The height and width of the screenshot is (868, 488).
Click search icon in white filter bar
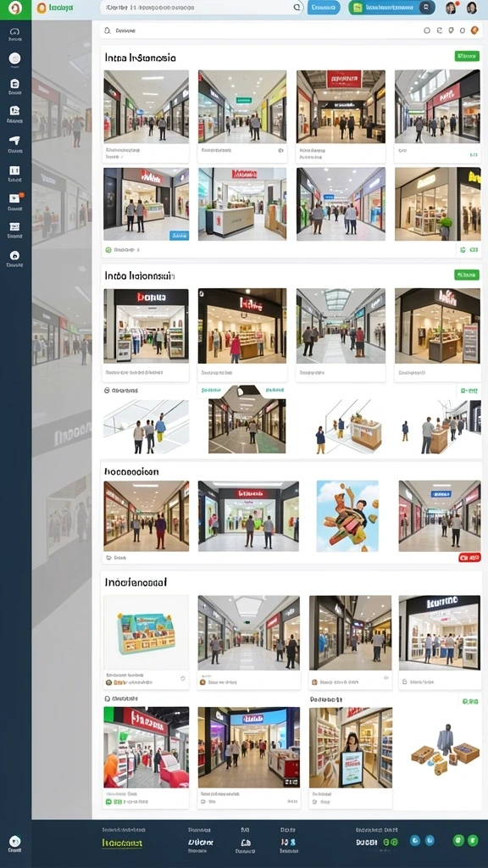tap(108, 31)
